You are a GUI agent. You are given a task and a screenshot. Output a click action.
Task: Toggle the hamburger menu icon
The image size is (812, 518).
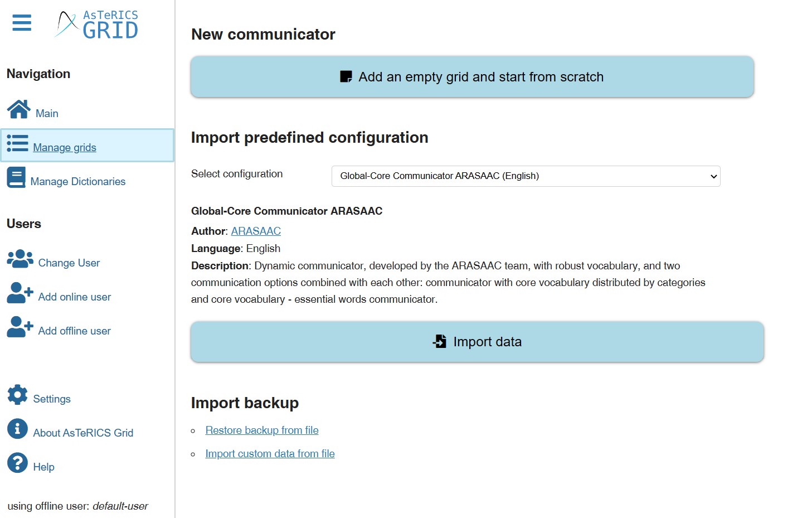[x=22, y=23]
